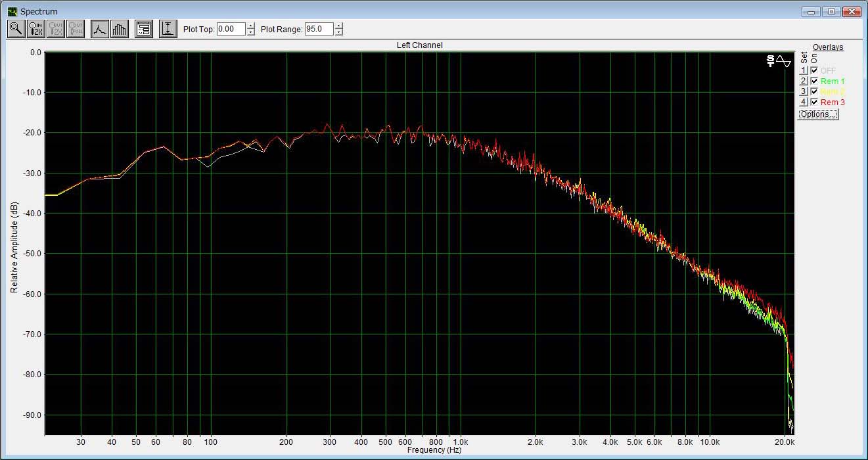Open the spectrum settings panel icon
The height and width of the screenshot is (460, 868).
(x=143, y=29)
